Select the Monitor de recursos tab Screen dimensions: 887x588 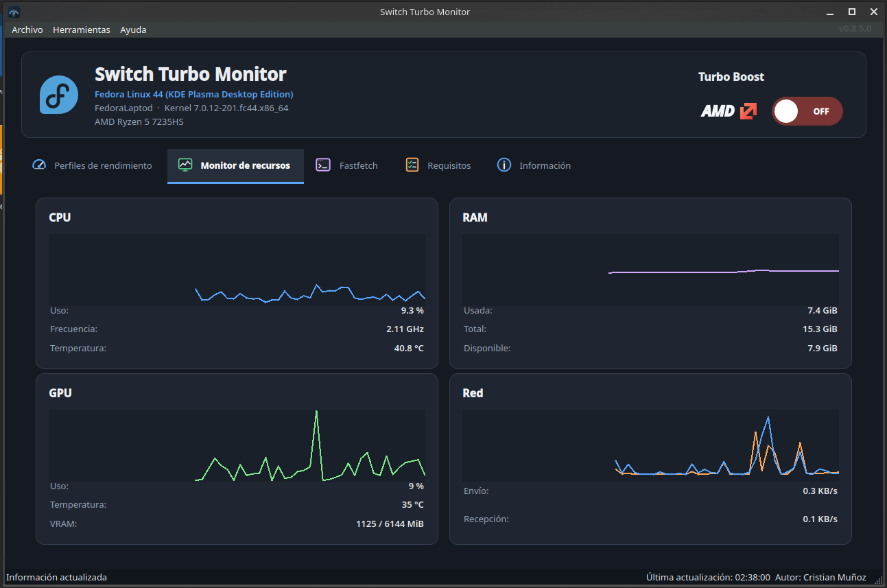click(x=235, y=165)
